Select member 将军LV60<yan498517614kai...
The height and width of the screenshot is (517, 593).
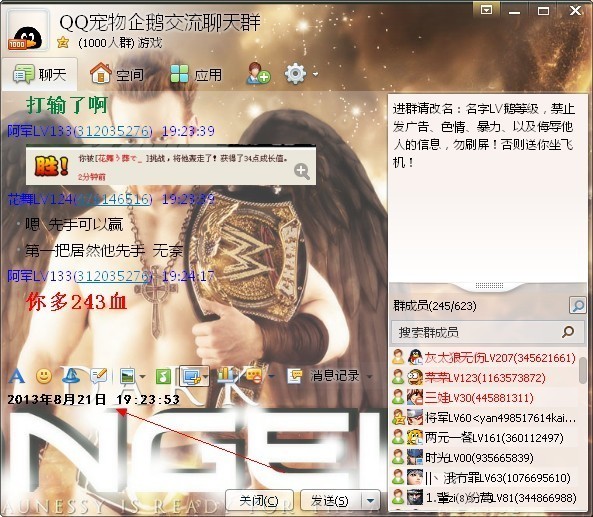click(484, 418)
